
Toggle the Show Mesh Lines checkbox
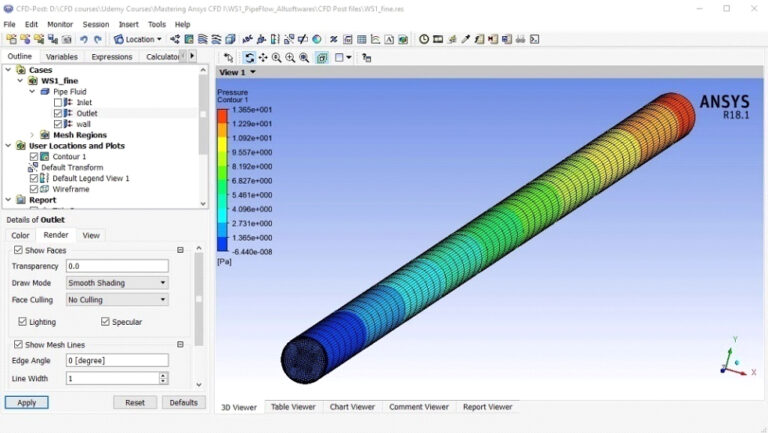coord(18,344)
